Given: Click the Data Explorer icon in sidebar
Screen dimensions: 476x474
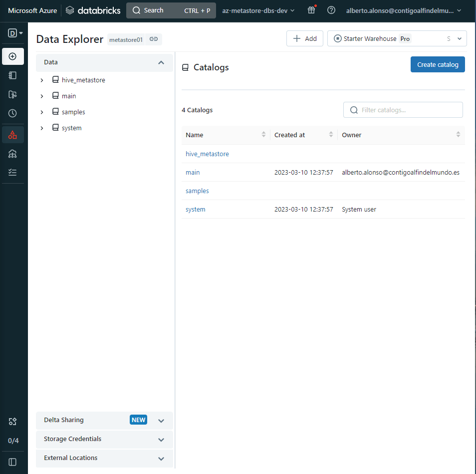Looking at the screenshot, I should click(x=13, y=135).
